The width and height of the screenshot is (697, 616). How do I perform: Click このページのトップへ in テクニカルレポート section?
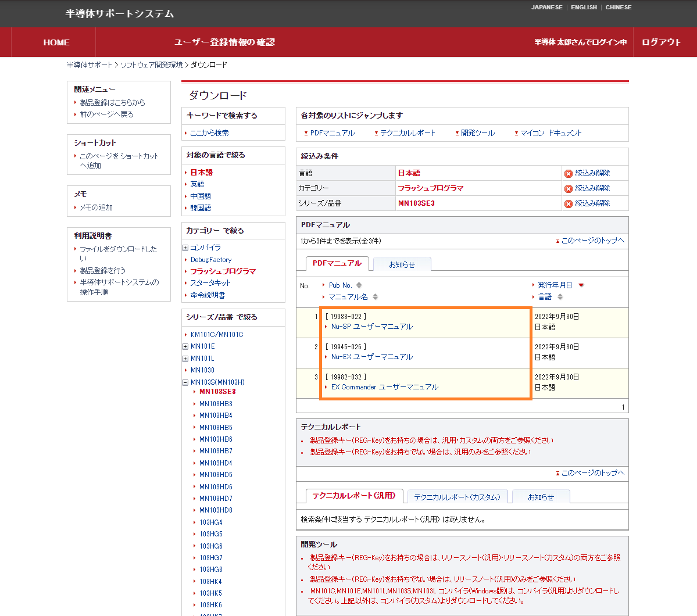pos(592,473)
